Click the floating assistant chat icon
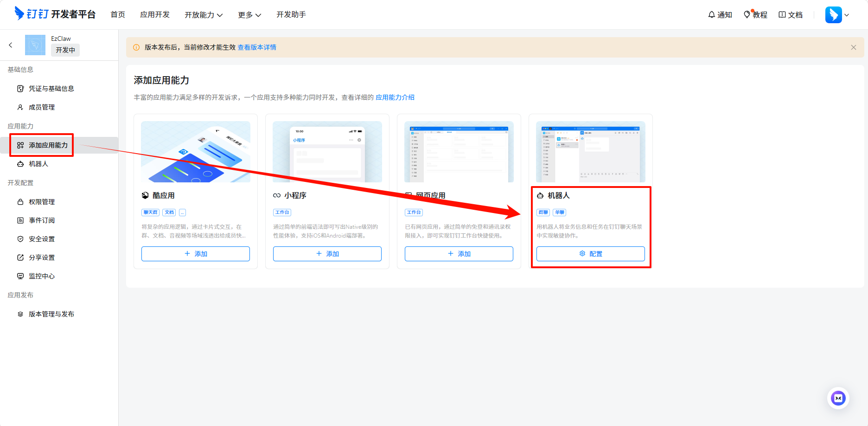The image size is (868, 426). (838, 398)
